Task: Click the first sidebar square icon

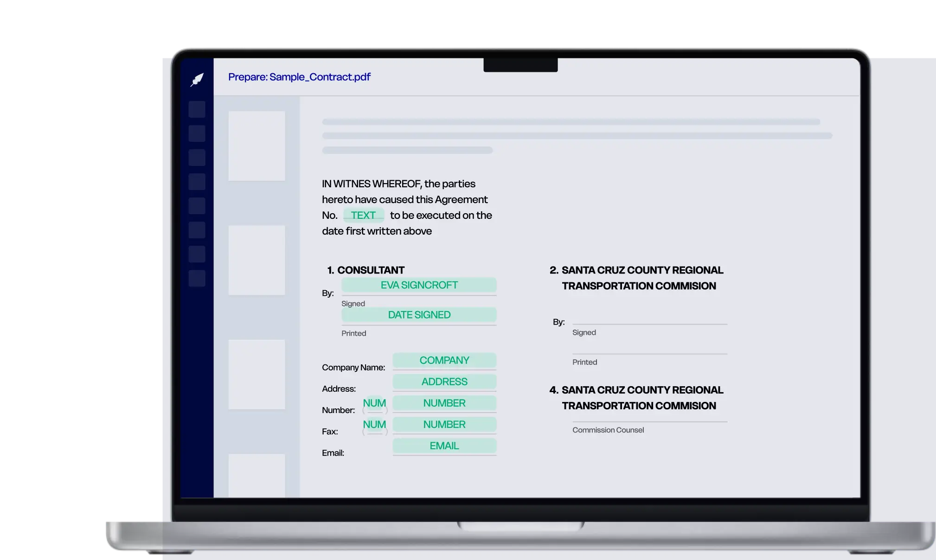Action: tap(197, 109)
